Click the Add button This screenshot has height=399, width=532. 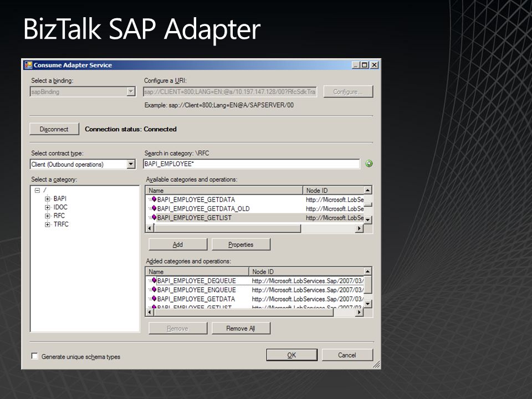pos(178,244)
